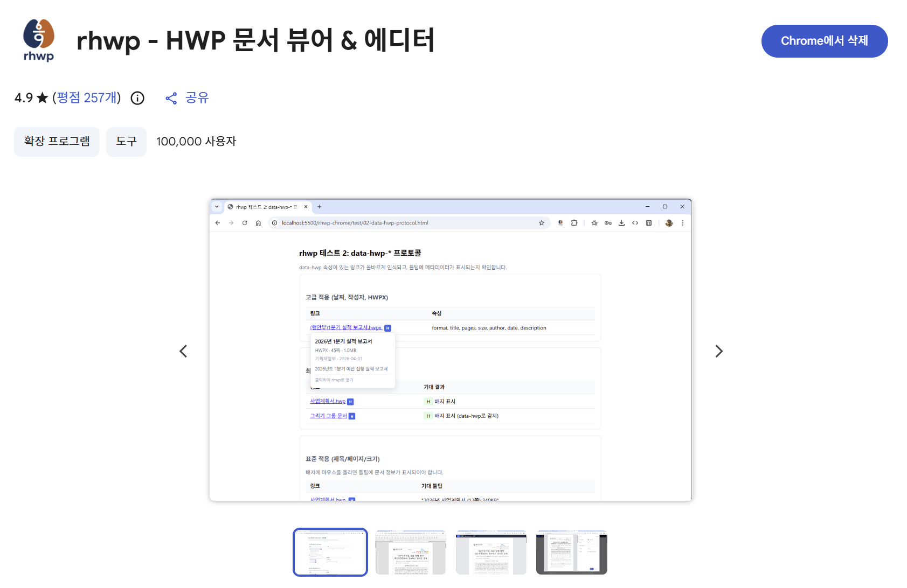Open the tab search chevron in the large preview

(217, 207)
